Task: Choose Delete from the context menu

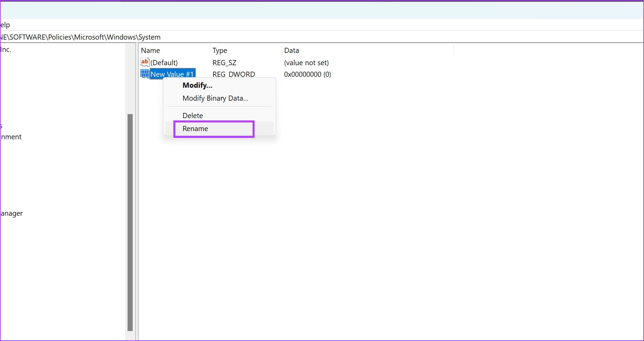Action: click(192, 116)
